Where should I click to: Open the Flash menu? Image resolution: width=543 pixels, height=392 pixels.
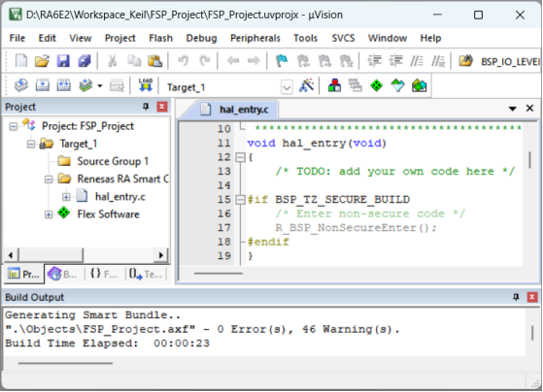(x=160, y=38)
